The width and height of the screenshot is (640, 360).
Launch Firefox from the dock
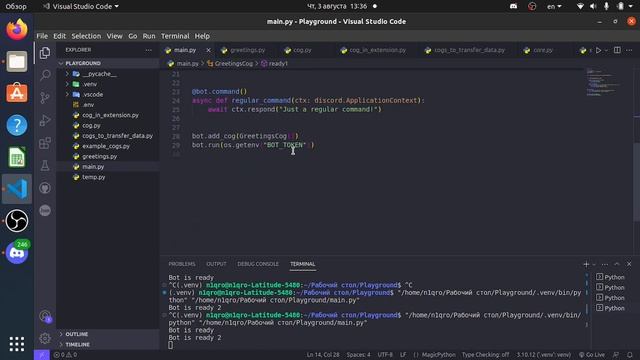click(17, 30)
